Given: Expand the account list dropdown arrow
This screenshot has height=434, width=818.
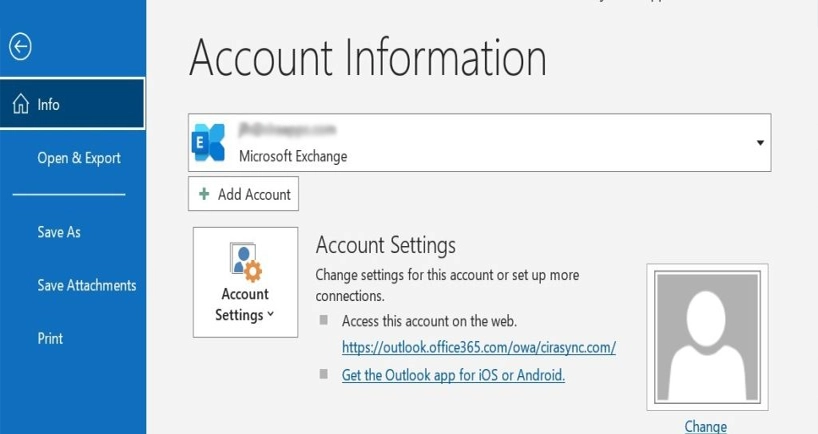Looking at the screenshot, I should 760,143.
